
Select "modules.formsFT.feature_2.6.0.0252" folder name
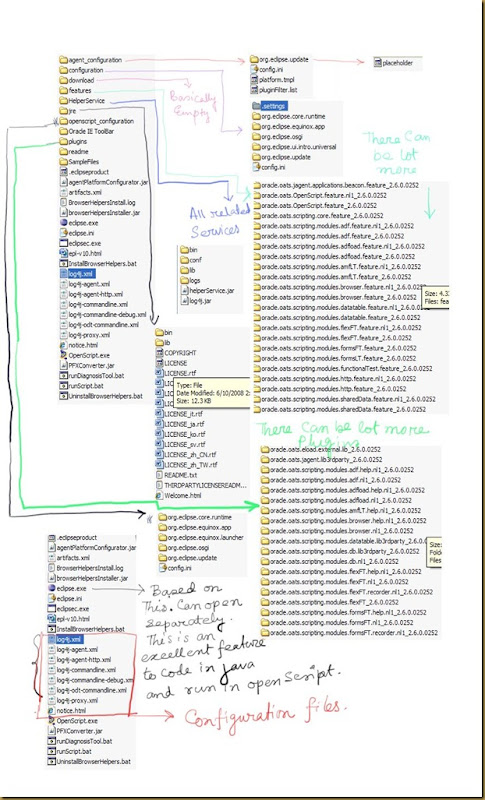coord(339,348)
